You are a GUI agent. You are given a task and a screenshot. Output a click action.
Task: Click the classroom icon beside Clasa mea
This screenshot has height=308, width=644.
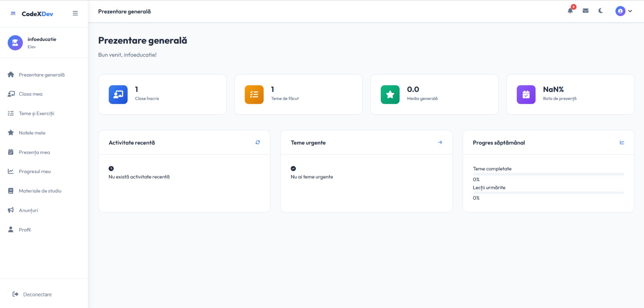(x=11, y=94)
